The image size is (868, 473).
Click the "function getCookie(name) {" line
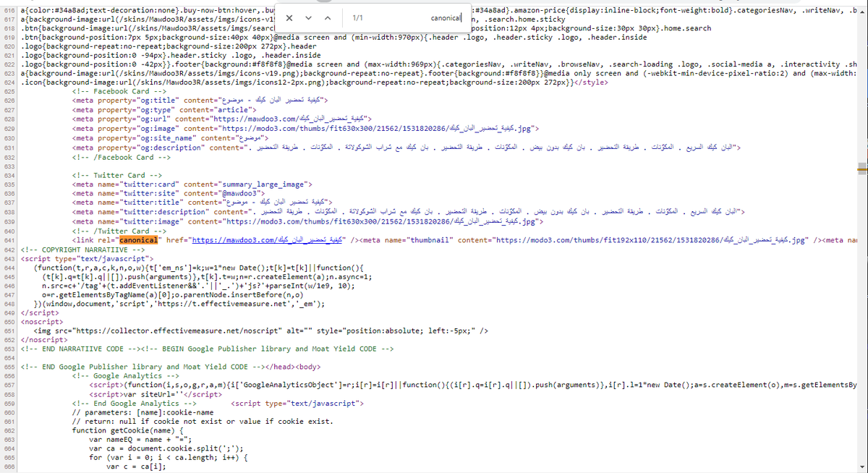coord(128,430)
